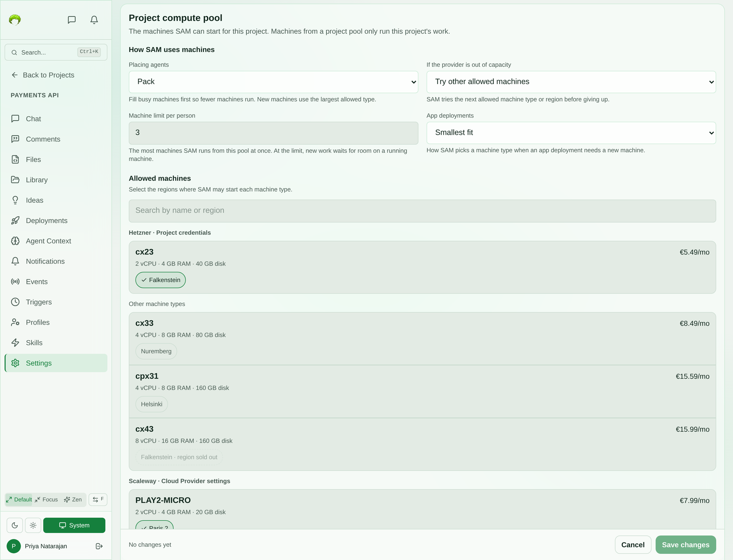
Task: Click the layout swap F button
Action: pyautogui.click(x=98, y=499)
